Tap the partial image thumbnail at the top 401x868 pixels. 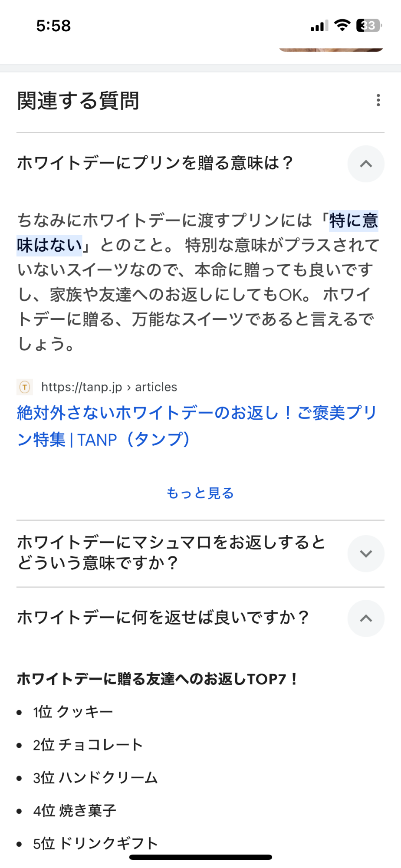pyautogui.click(x=331, y=50)
